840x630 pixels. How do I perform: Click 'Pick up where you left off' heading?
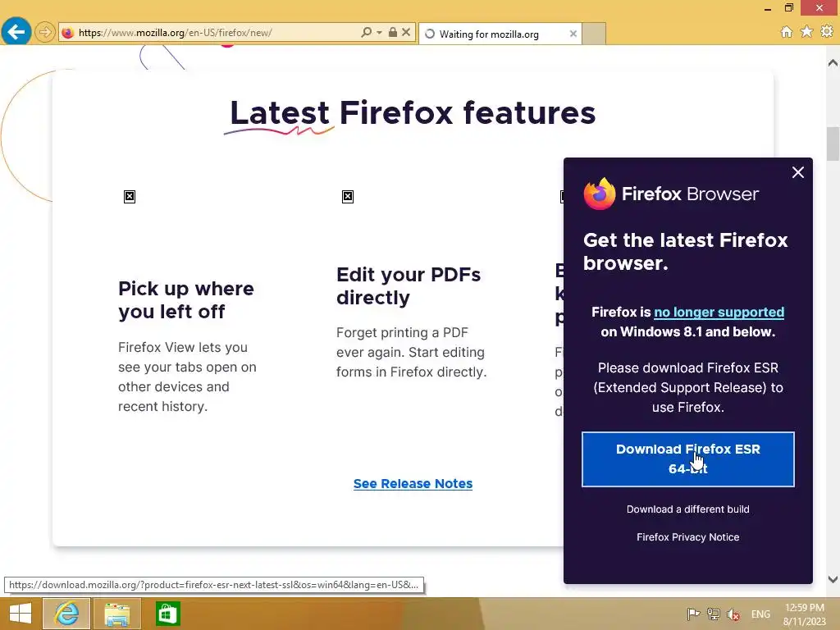pos(186,300)
